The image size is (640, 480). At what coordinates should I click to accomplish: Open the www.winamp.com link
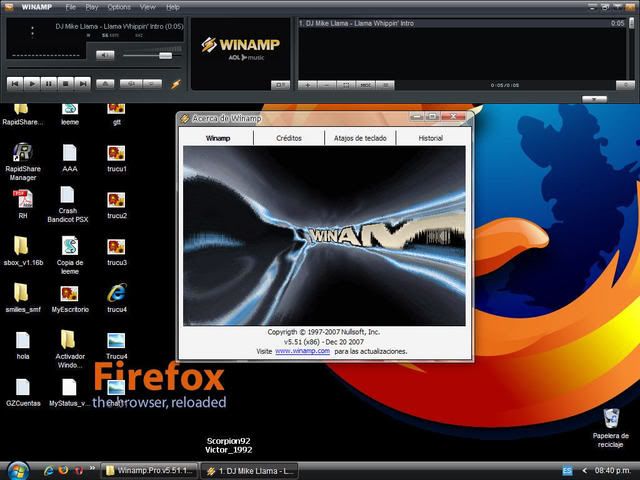point(302,351)
